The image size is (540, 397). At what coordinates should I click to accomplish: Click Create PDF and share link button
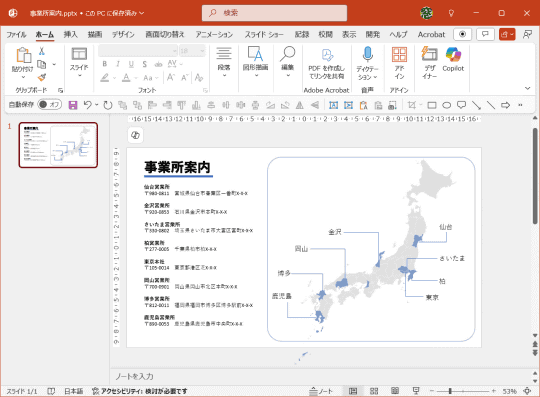(x=326, y=63)
